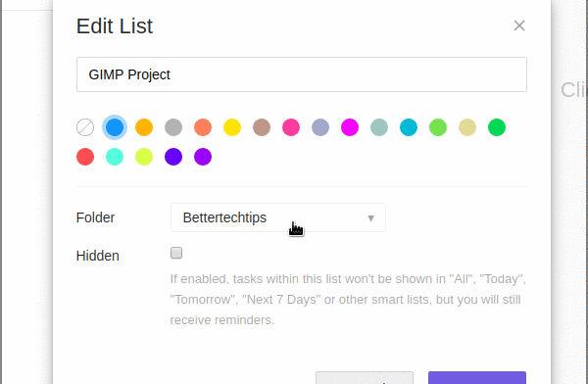
Task: Pick the yellow color swatch
Action: (x=232, y=127)
